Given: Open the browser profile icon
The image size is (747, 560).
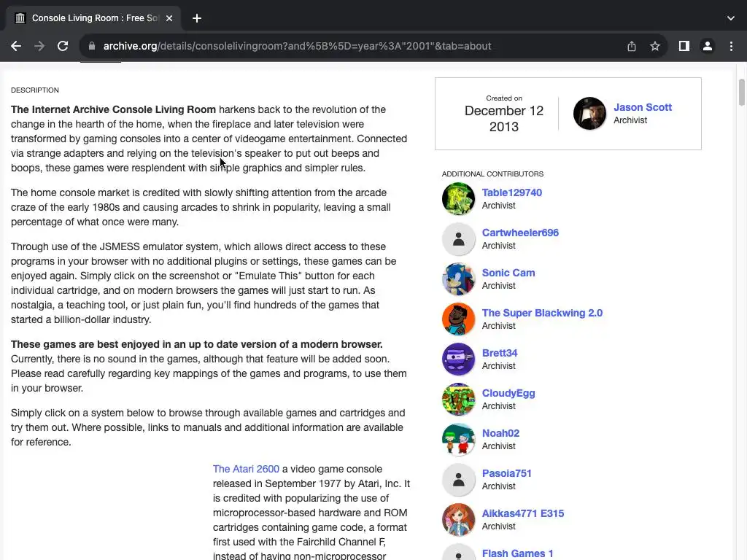Looking at the screenshot, I should 708,46.
